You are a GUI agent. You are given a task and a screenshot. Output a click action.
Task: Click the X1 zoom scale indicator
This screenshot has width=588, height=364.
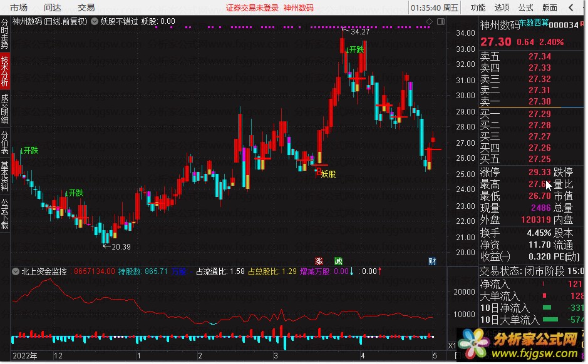[452, 345]
